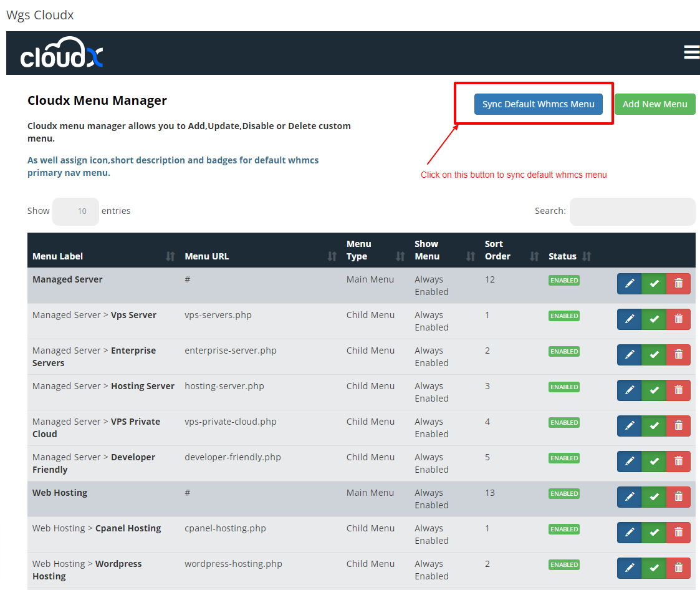The image size is (700, 590).
Task: Edit the VPS Private Cloud row
Action: (x=630, y=425)
